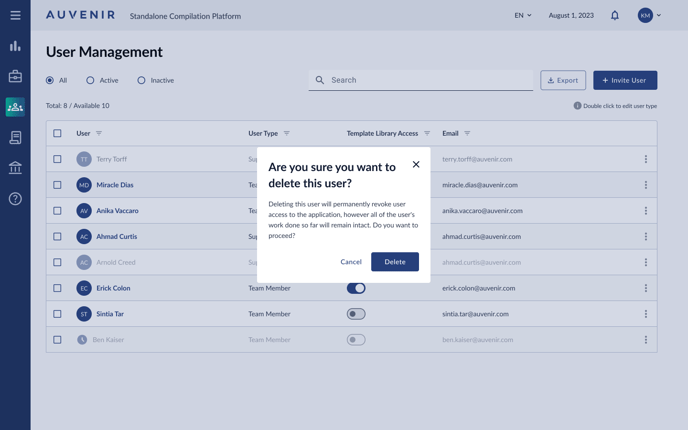Expand the KM user profile menu

coord(650,15)
